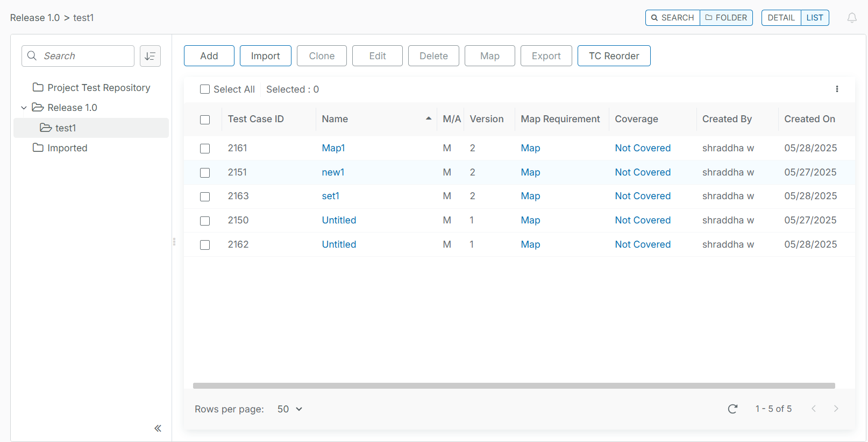Go to previous page arrow

(814, 409)
